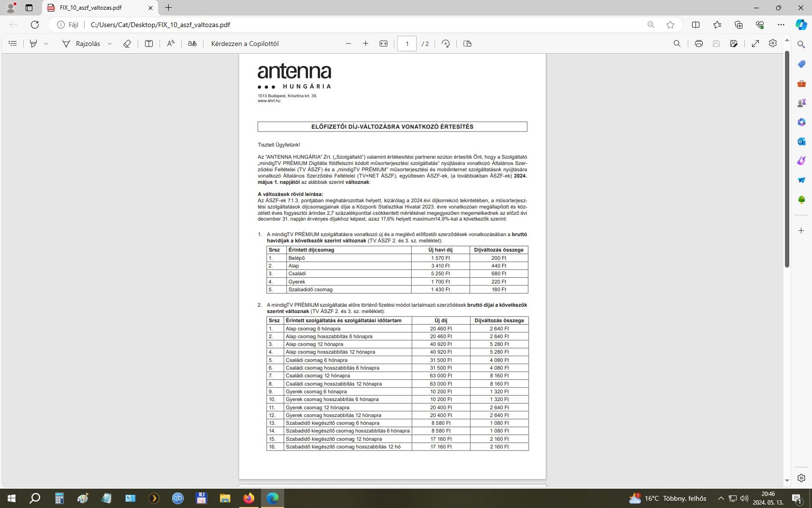Switch page view layout
812x508 pixels.
click(467, 44)
